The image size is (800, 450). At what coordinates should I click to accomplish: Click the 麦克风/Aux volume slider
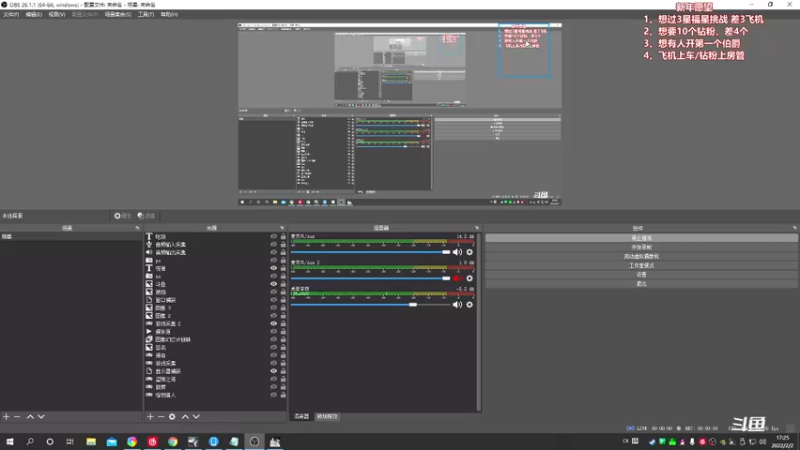(370, 252)
